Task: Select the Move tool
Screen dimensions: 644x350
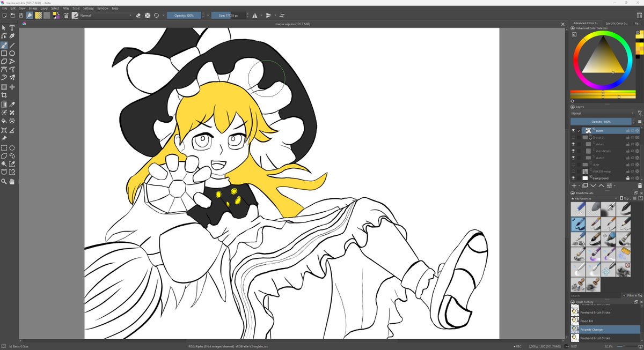Action: tap(12, 87)
